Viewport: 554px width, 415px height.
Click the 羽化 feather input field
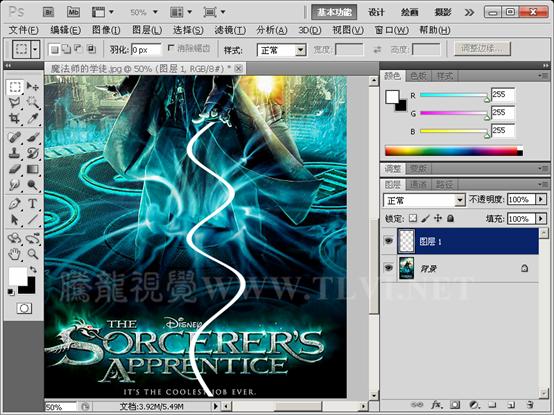146,50
